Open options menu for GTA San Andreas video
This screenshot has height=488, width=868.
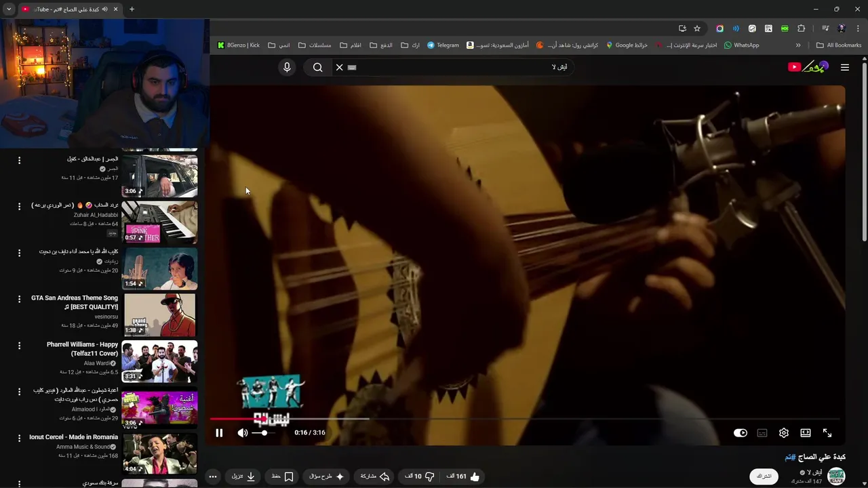(19, 299)
